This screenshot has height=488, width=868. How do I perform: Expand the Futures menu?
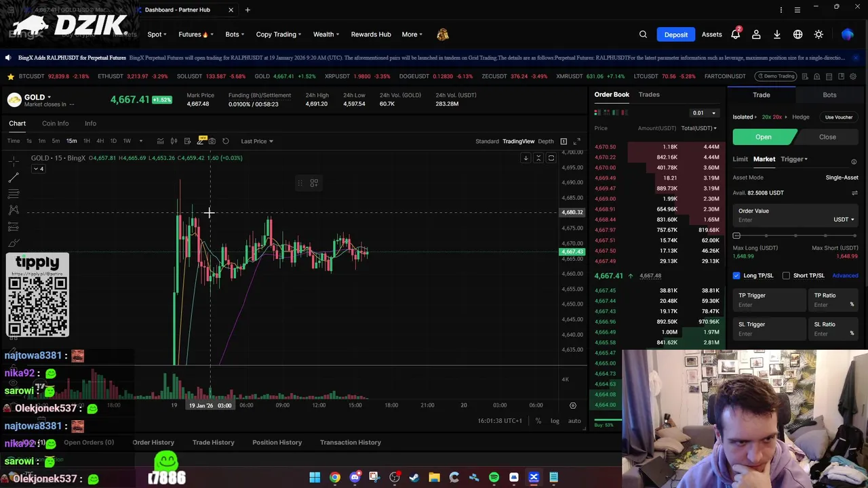coord(195,35)
